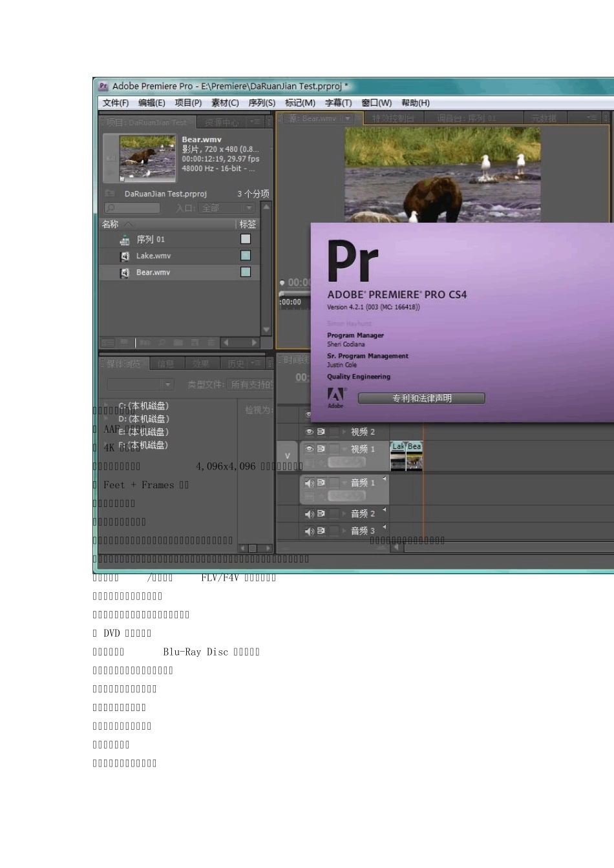614x868 pixels.
Task: Open the project panel flyout menu icon
Action: (x=257, y=121)
